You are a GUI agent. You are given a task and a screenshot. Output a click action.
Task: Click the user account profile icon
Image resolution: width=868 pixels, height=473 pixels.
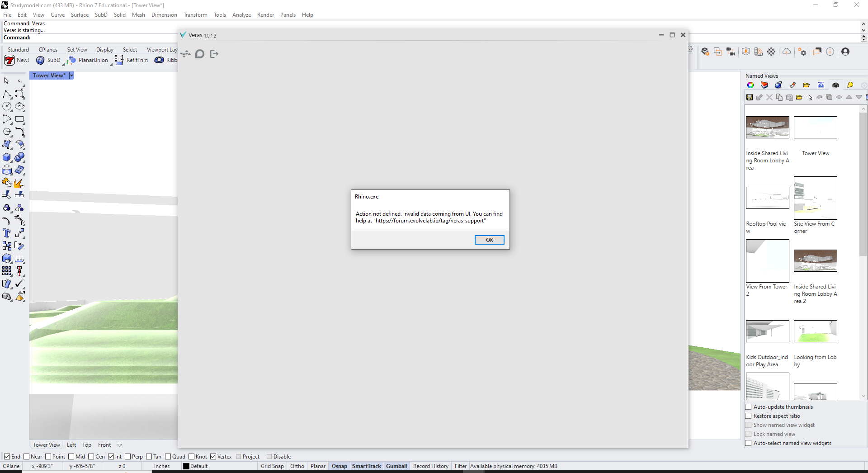point(845,52)
